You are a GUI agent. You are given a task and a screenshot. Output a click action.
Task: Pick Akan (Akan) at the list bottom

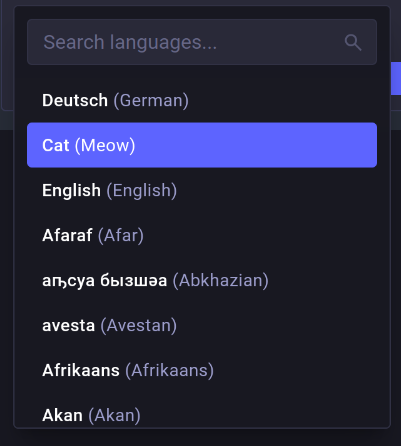[x=202, y=415]
